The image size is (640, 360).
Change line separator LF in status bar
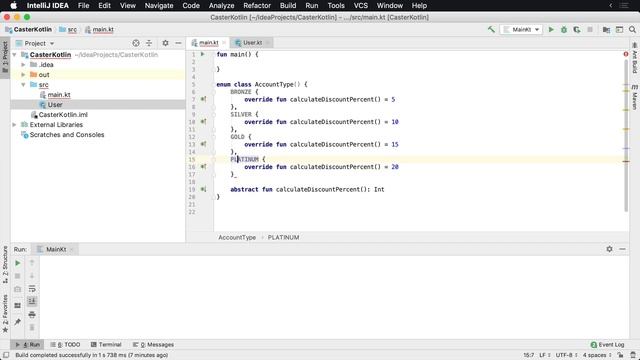click(x=545, y=355)
